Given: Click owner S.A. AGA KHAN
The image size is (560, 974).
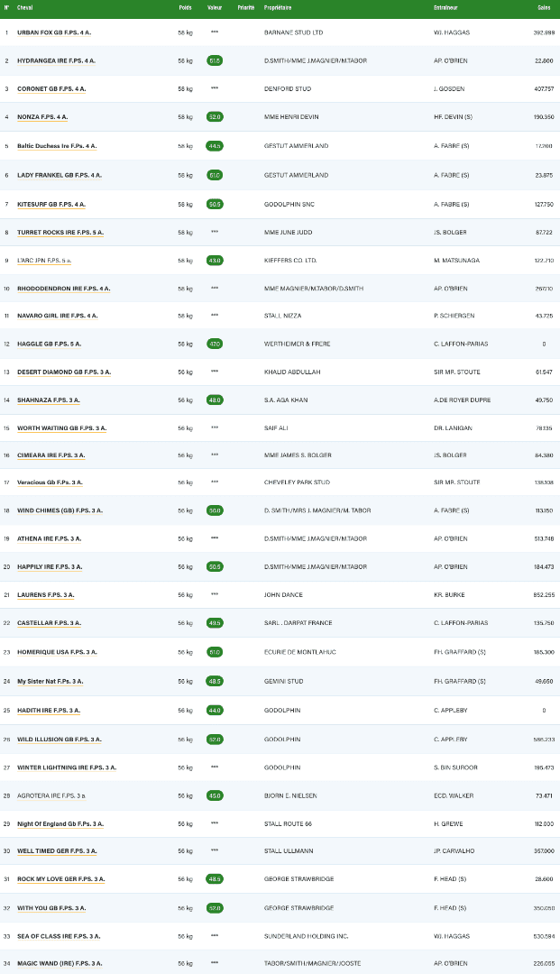Looking at the screenshot, I should pyautogui.click(x=286, y=400).
